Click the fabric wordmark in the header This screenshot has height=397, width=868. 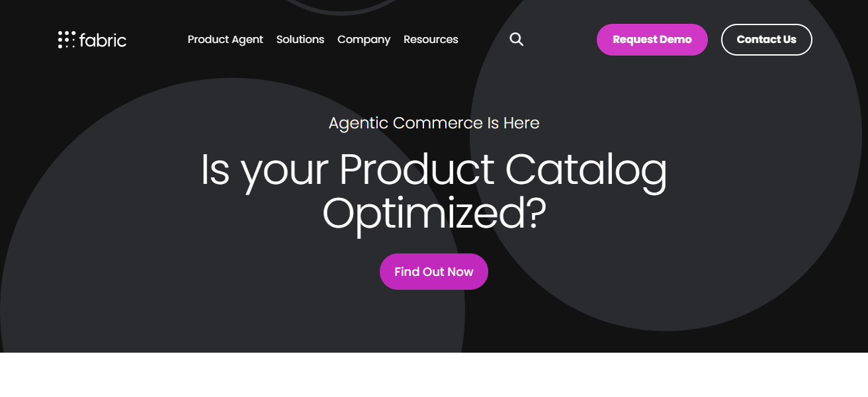[x=103, y=40]
